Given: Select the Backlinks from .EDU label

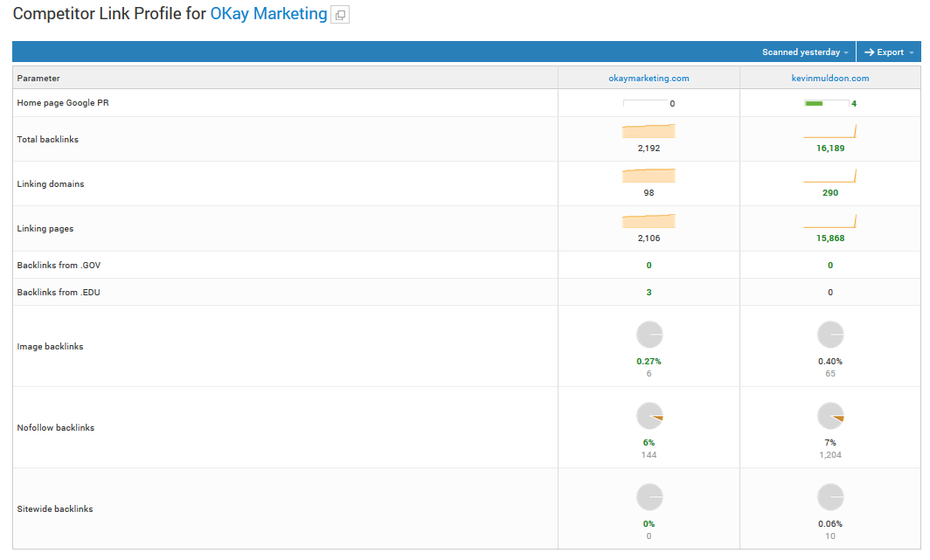Looking at the screenshot, I should (x=58, y=293).
